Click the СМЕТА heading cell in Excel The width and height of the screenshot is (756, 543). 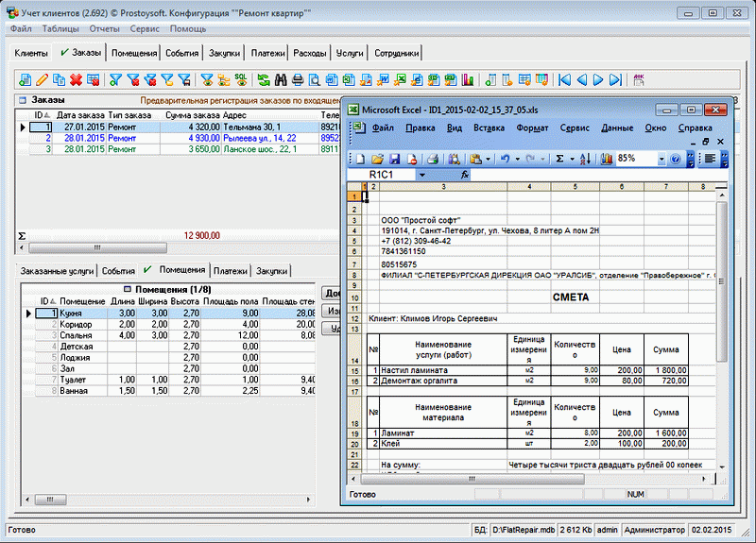pos(571,297)
